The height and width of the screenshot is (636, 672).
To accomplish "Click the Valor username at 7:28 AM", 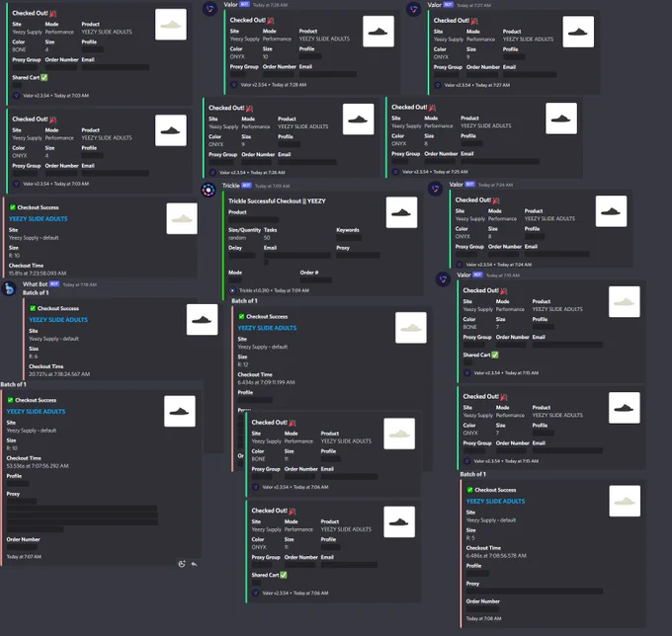I will [230, 4].
